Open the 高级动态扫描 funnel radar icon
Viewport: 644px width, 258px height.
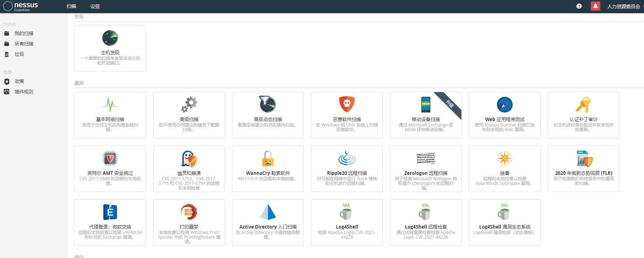tap(268, 104)
